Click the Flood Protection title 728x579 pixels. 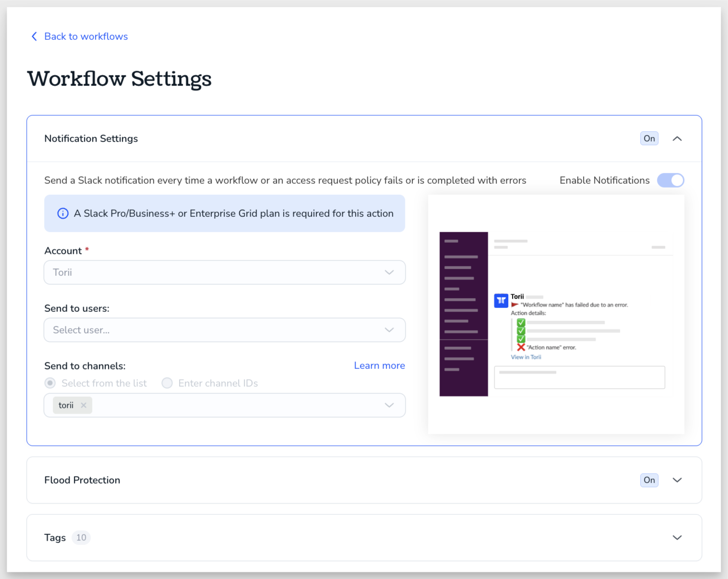82,480
